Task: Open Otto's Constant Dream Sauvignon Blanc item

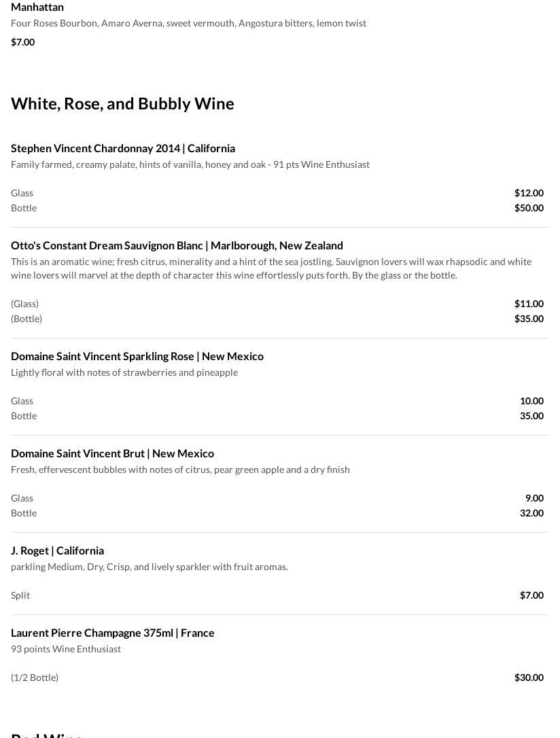Action: tap(177, 245)
